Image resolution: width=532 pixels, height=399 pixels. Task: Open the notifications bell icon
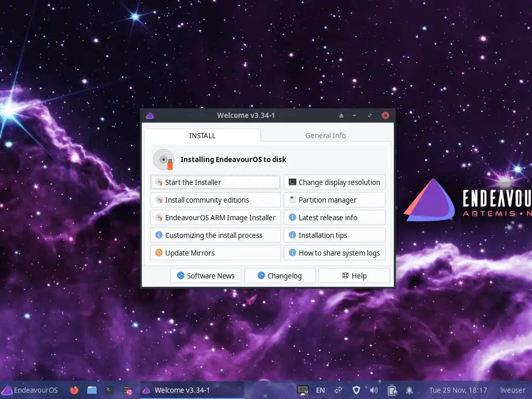(x=409, y=390)
